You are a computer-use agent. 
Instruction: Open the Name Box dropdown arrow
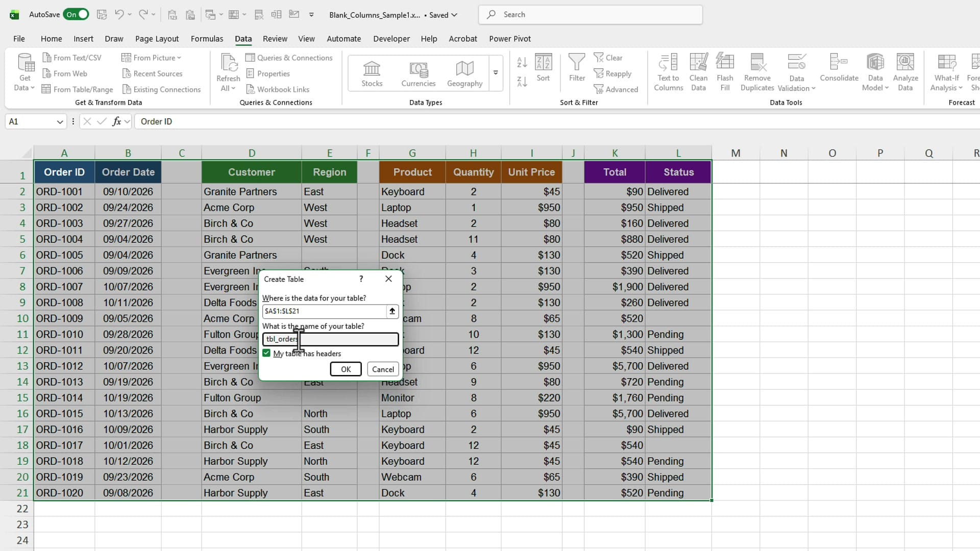pyautogui.click(x=60, y=121)
